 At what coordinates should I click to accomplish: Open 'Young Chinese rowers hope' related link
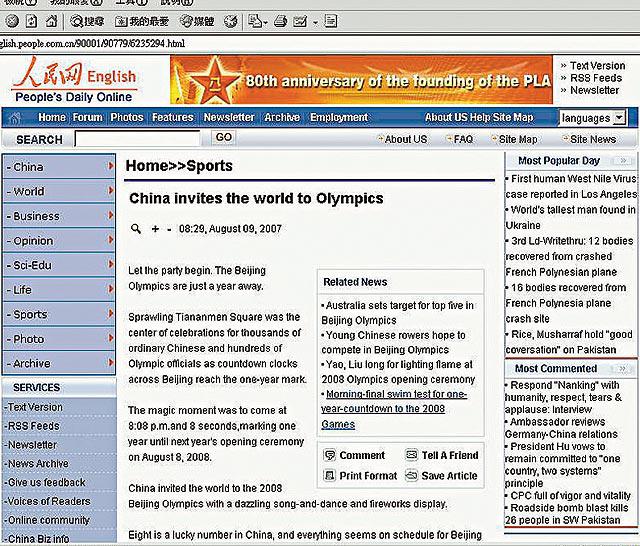(x=393, y=342)
